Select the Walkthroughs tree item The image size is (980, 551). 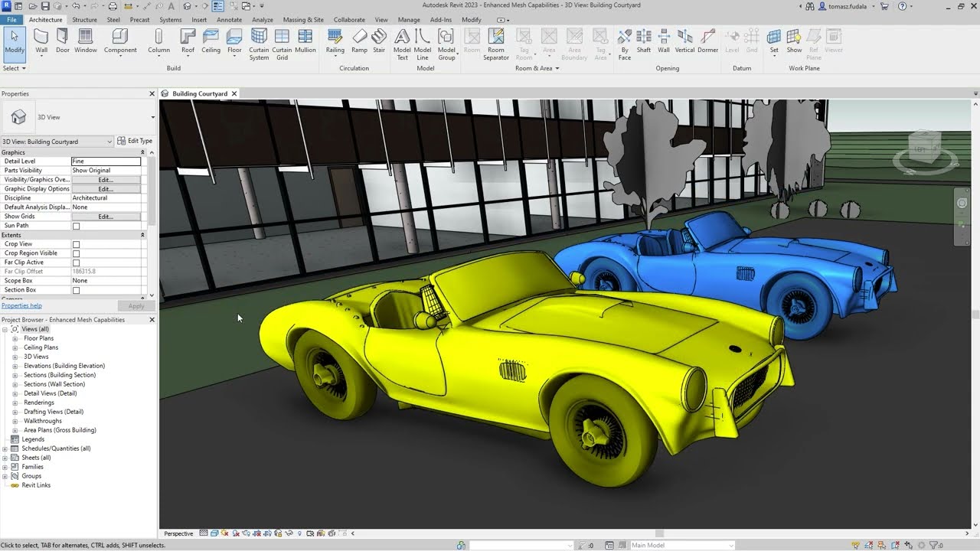[43, 421]
